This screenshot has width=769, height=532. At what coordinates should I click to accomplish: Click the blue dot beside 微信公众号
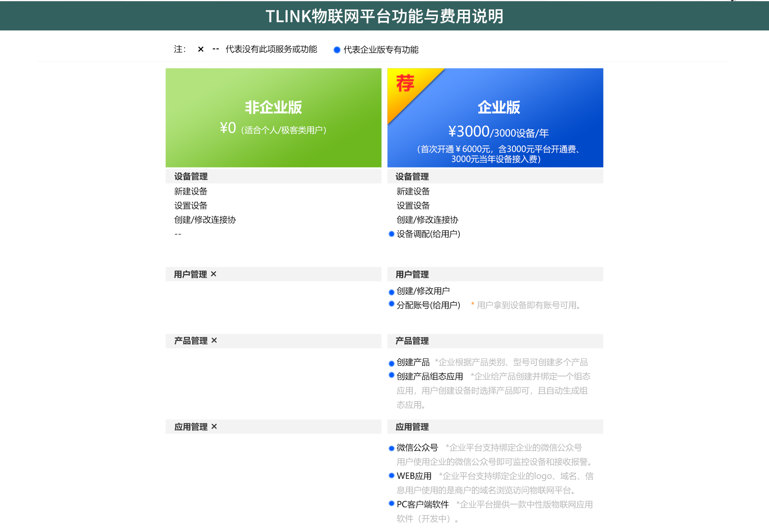[391, 447]
